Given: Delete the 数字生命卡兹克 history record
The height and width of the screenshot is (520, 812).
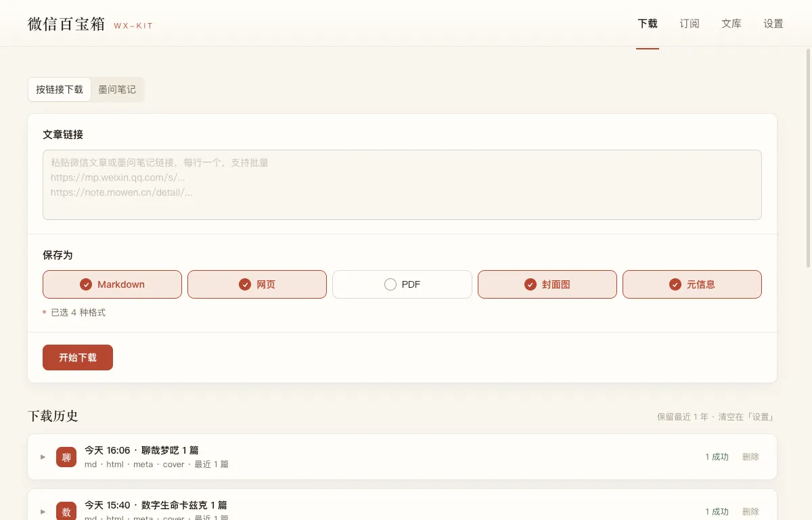Looking at the screenshot, I should tap(750, 512).
